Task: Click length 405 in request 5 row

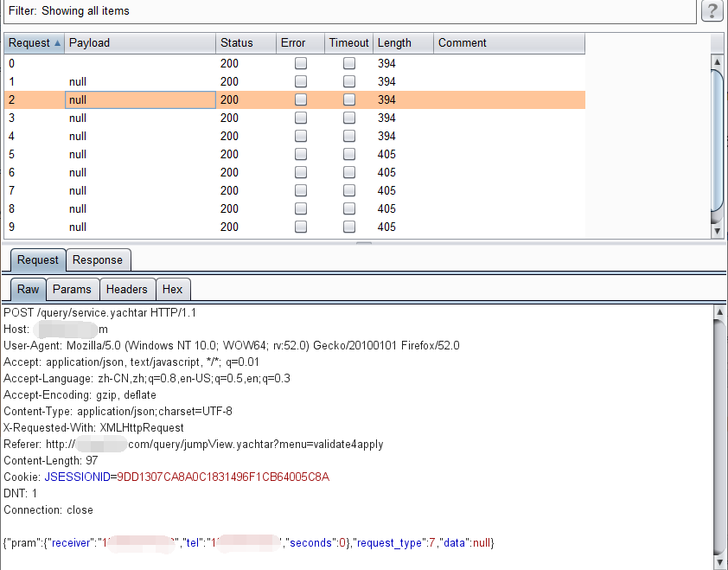Action: (386, 154)
